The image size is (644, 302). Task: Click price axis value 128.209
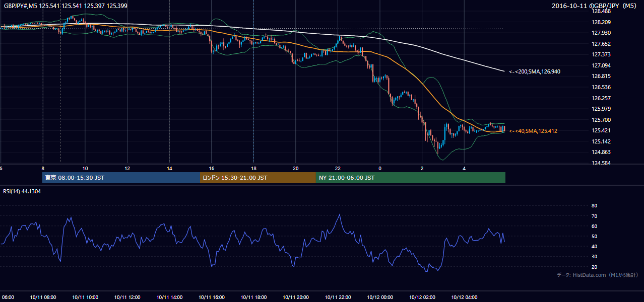[x=601, y=22]
